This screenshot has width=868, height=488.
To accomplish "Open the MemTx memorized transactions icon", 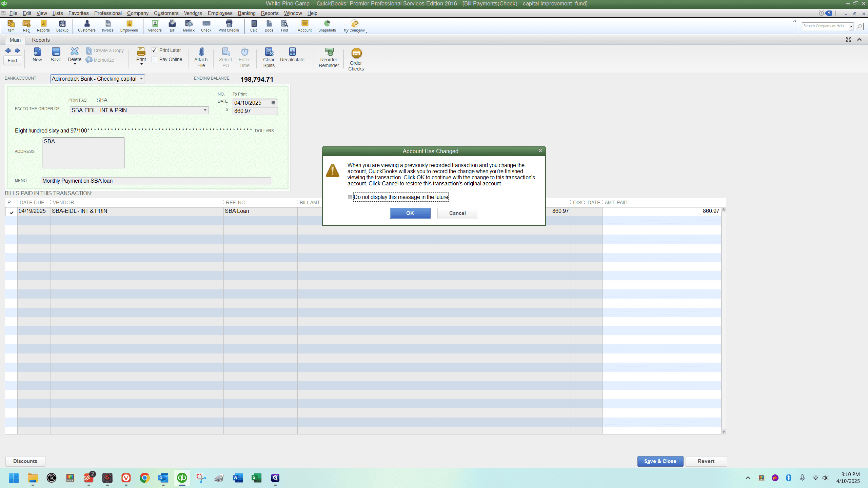I will 189,26.
